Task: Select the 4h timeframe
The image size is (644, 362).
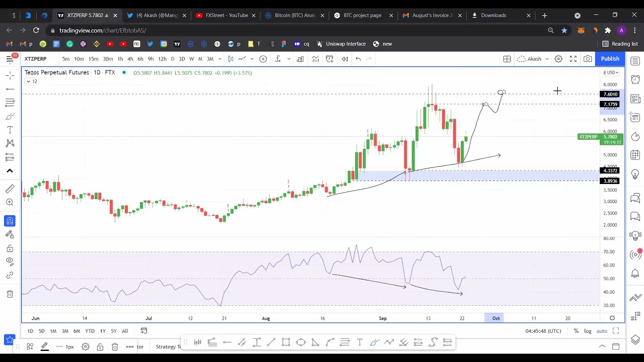Action: click(x=130, y=59)
